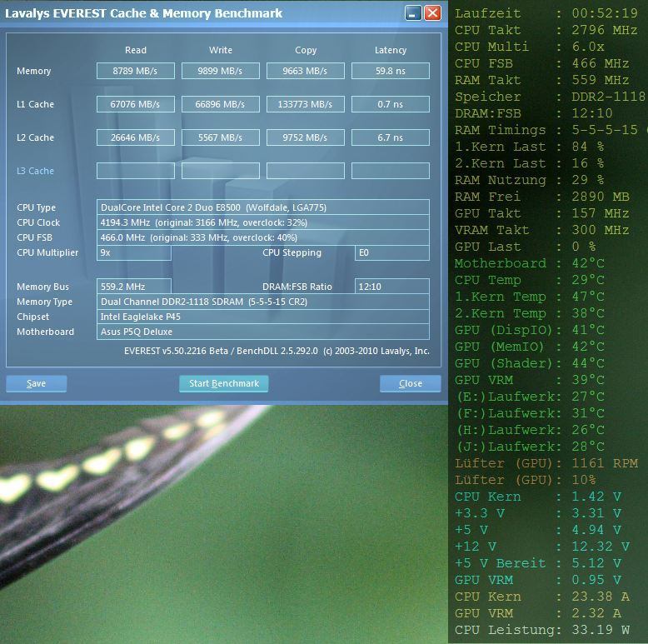Click the Memory Write value 9899 MB/s
The height and width of the screenshot is (644, 648).
[221, 71]
